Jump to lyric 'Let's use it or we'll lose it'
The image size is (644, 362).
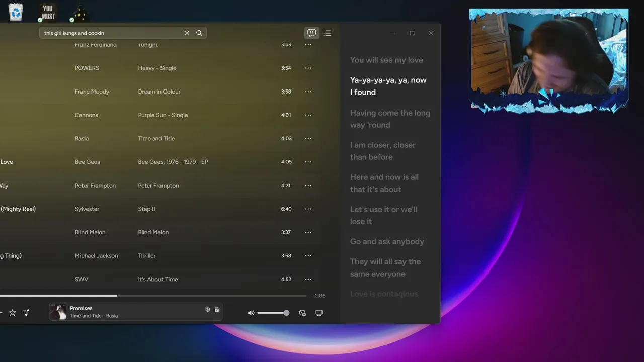(384, 215)
